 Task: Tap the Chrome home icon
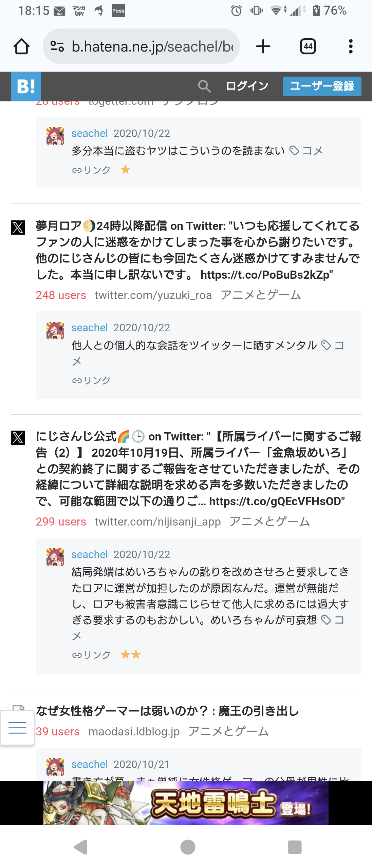21,46
